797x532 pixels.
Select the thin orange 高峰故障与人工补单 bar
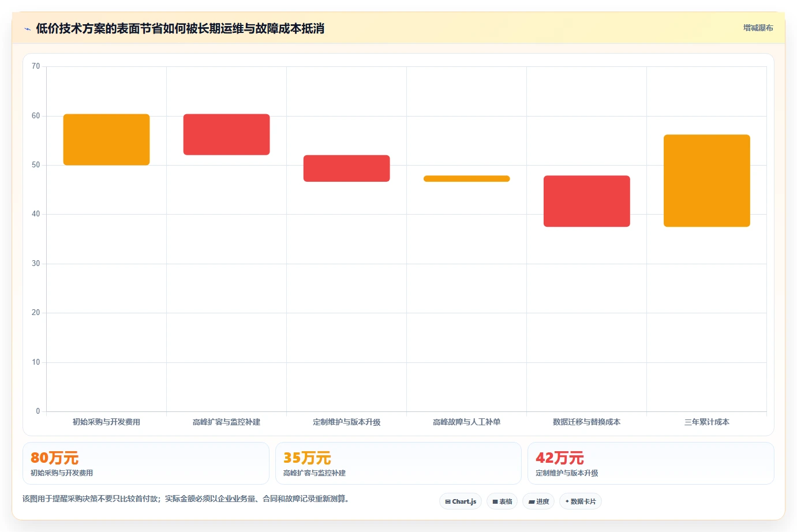(466, 179)
